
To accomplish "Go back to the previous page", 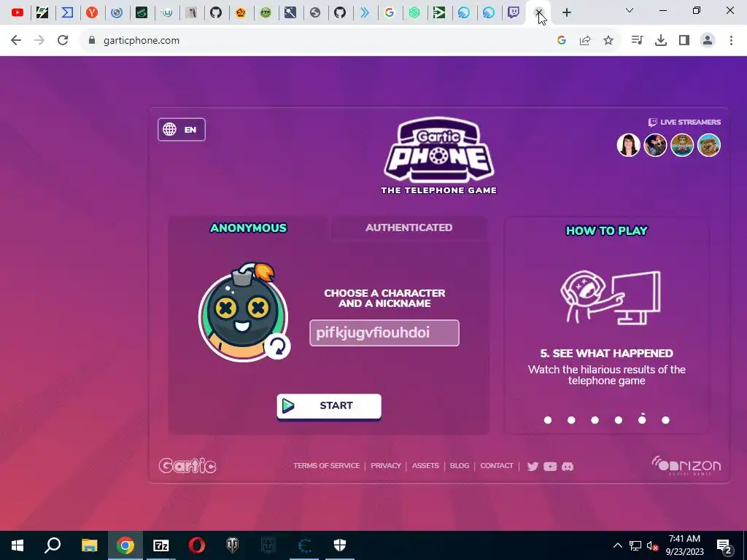I will point(16,41).
